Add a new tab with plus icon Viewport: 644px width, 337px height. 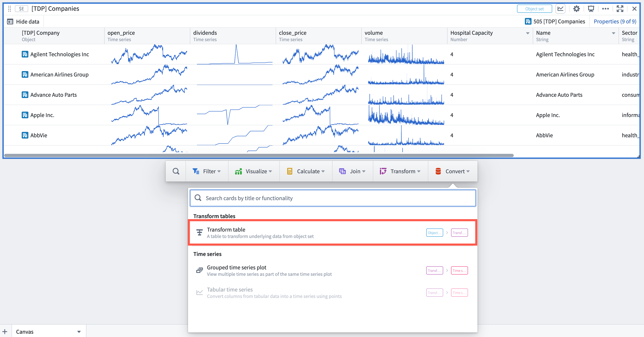(x=5, y=331)
